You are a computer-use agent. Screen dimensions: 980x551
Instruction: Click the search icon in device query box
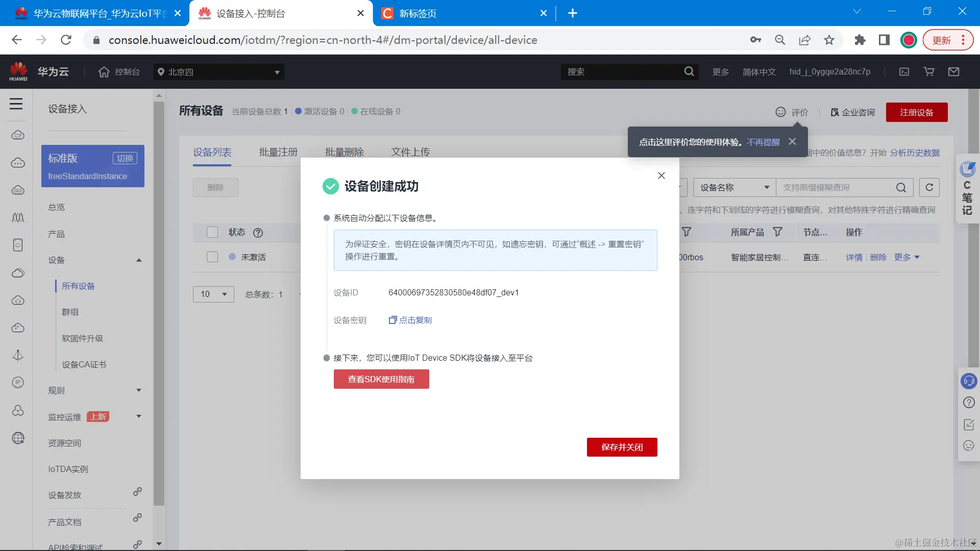pos(901,188)
